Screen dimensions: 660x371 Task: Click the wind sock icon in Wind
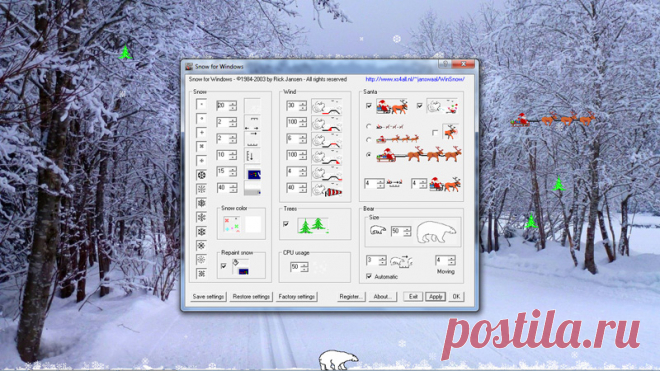click(x=332, y=192)
